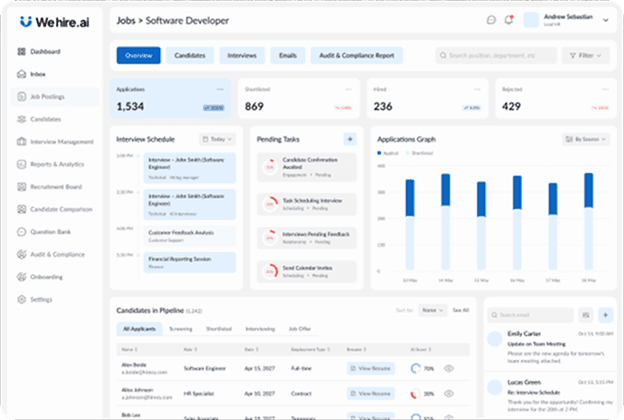Sort table by Date column
This screenshot has height=420, width=624.
coord(252,349)
